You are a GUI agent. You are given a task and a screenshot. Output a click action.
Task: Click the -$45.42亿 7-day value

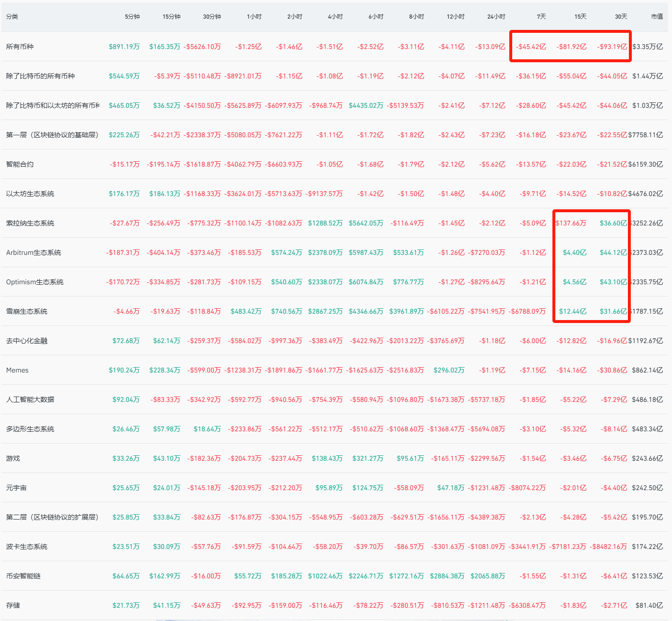coord(531,47)
